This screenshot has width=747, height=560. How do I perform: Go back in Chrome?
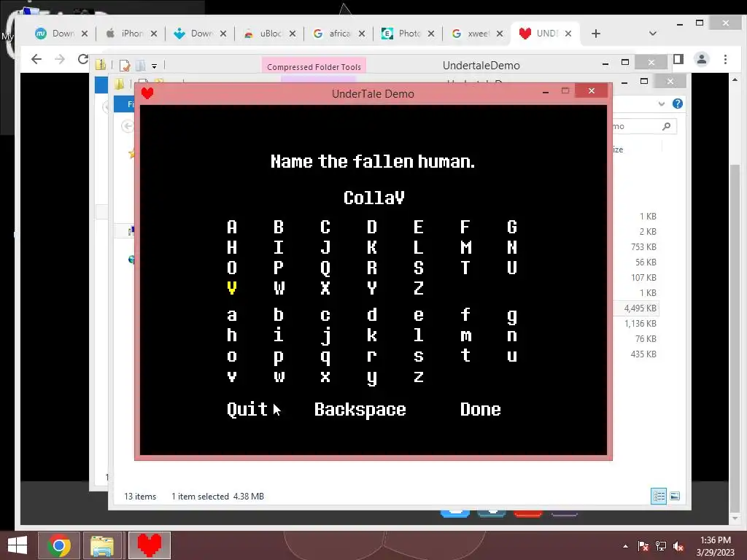36,59
